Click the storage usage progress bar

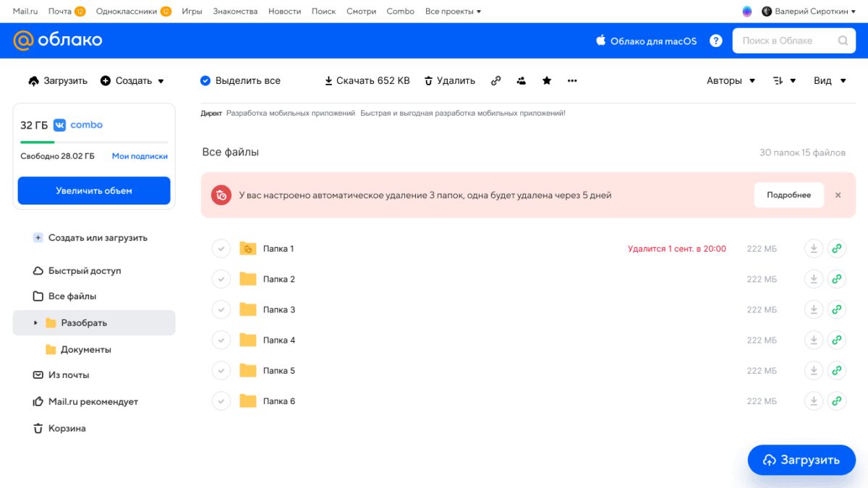click(x=94, y=142)
